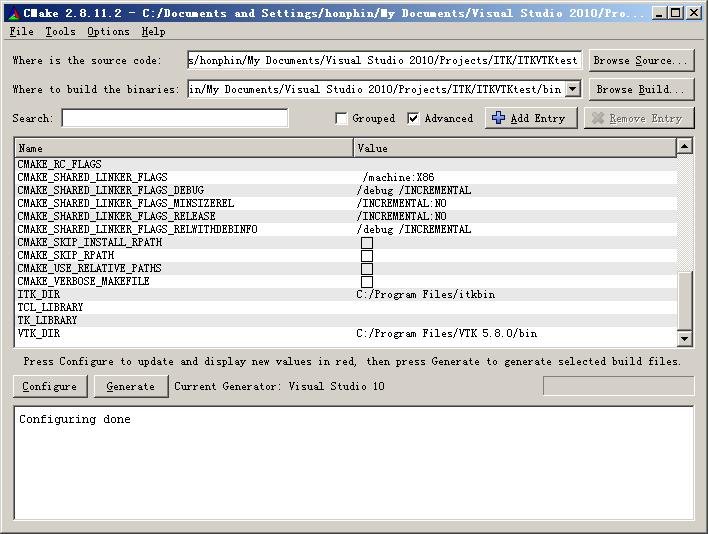Toggle CMAKE_VERBOSE_MAKEFILE checkbox

367,282
